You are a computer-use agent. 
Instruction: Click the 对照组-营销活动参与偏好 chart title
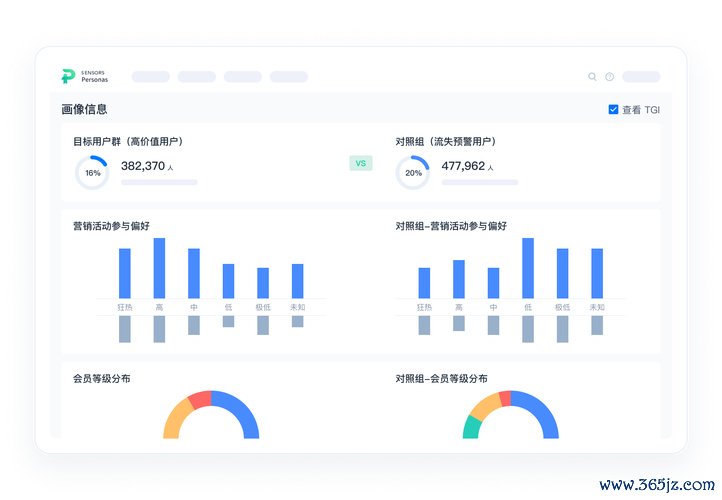[451, 226]
